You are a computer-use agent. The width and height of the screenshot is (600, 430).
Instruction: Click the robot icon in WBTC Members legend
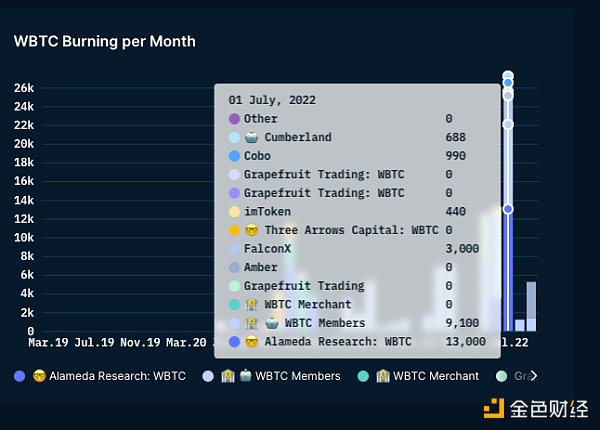point(245,376)
